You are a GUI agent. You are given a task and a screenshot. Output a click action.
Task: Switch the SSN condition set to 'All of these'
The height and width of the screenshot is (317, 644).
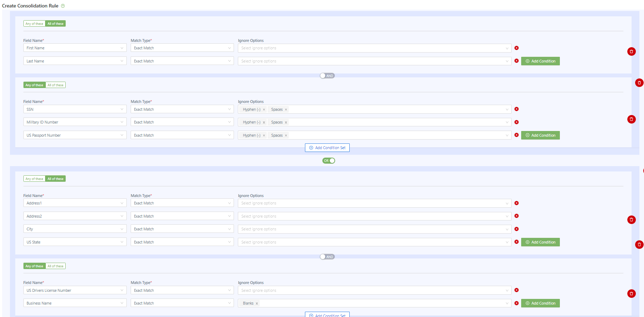[x=56, y=85]
